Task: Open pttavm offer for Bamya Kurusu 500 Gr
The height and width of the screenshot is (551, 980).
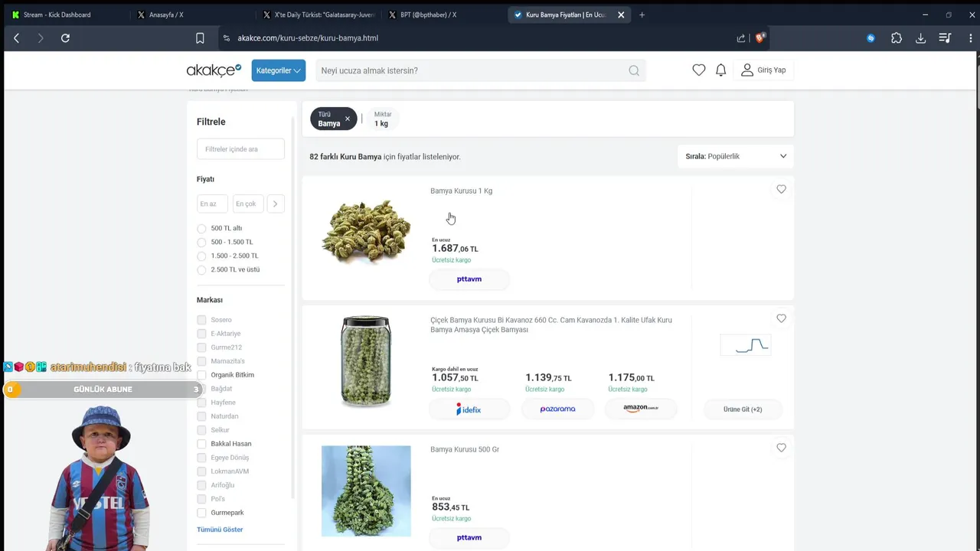Action: [469, 537]
